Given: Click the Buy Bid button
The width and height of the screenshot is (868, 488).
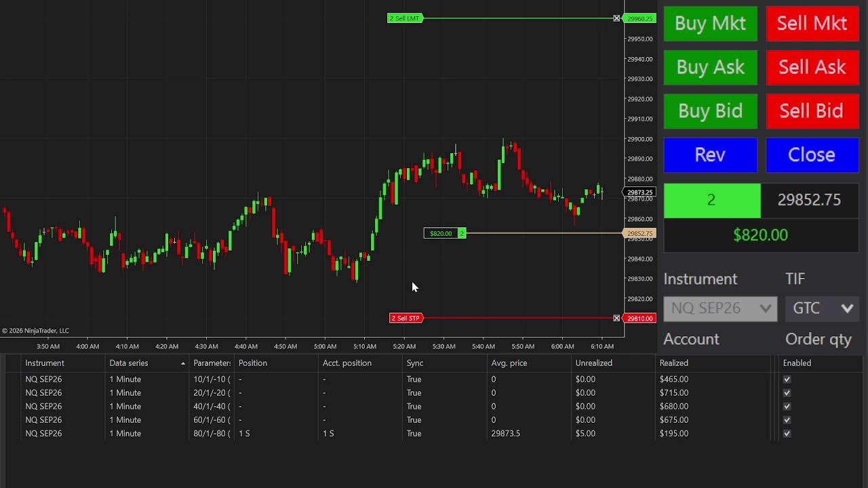Looking at the screenshot, I should click(x=711, y=111).
